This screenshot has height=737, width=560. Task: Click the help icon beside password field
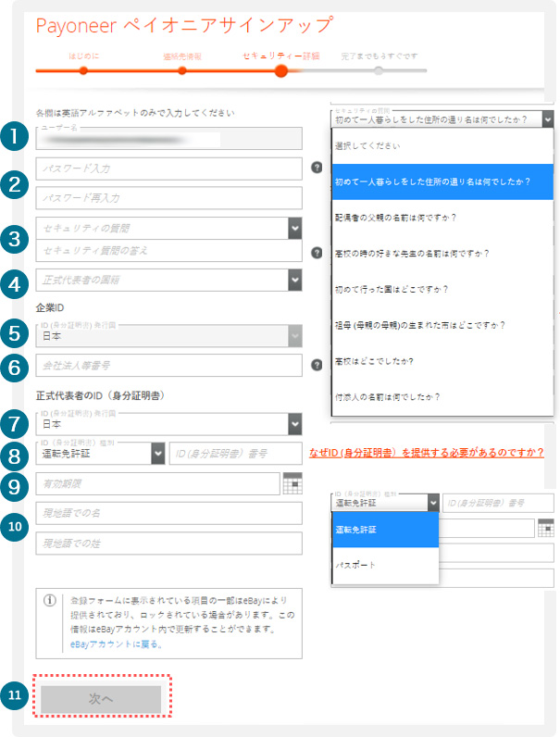pyautogui.click(x=317, y=168)
